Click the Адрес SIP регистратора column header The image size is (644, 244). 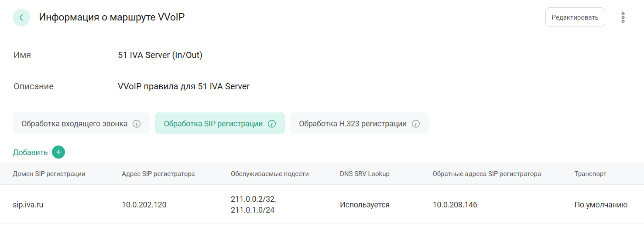158,174
